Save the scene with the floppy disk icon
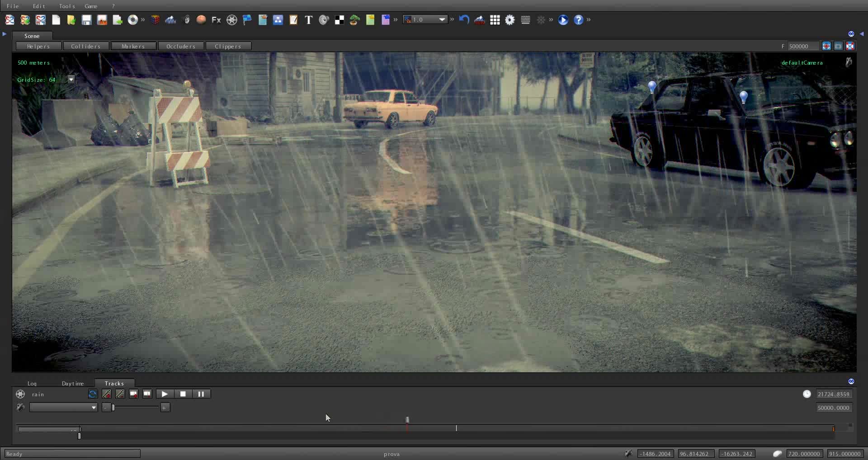868x460 pixels. click(x=86, y=19)
